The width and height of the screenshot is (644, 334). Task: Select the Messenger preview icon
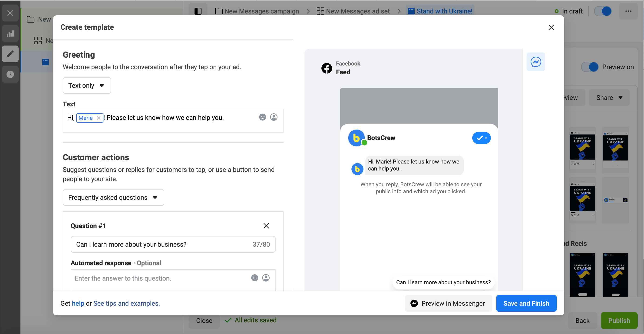tap(535, 62)
